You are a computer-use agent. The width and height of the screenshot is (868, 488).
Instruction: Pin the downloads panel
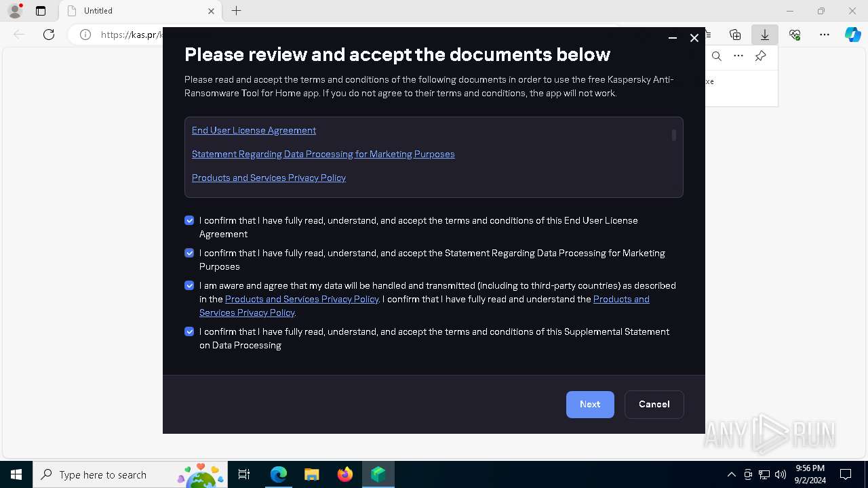761,56
